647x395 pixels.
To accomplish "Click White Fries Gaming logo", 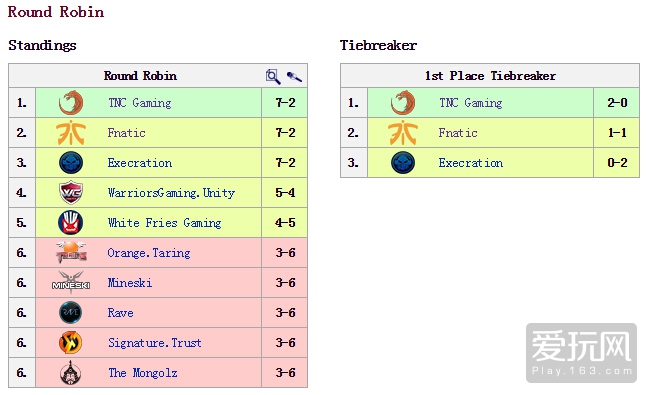I will (71, 223).
